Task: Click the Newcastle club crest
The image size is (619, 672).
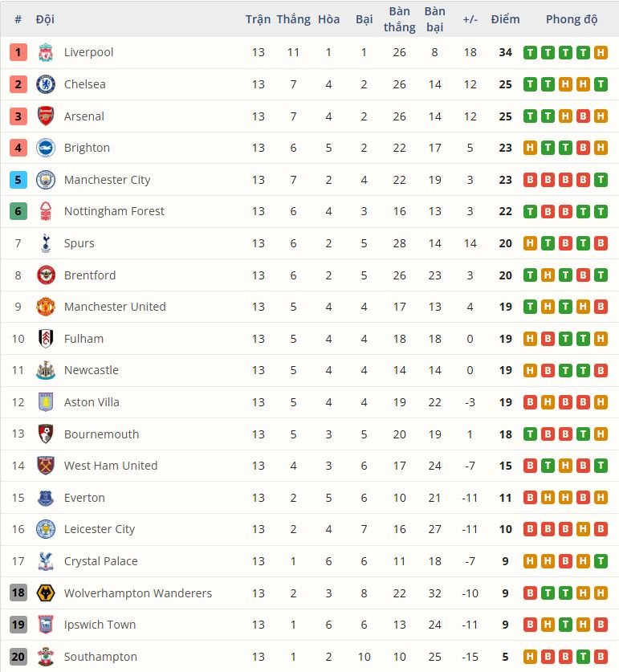Action: click(x=46, y=370)
